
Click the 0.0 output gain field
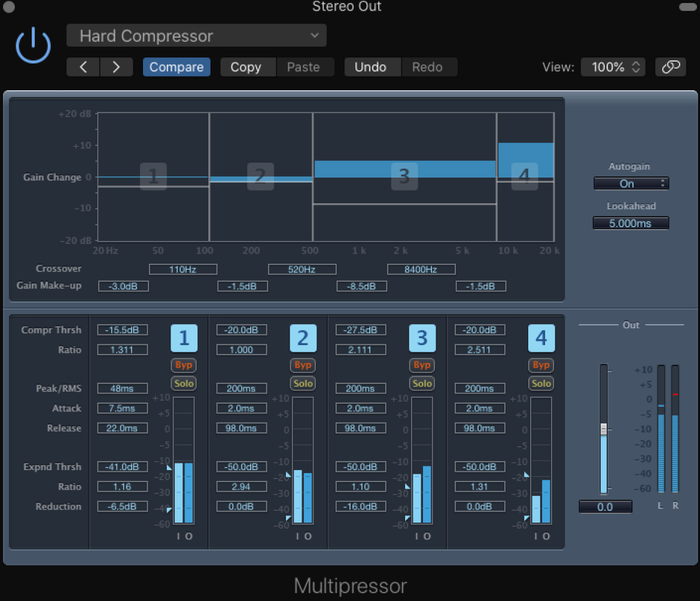(605, 507)
